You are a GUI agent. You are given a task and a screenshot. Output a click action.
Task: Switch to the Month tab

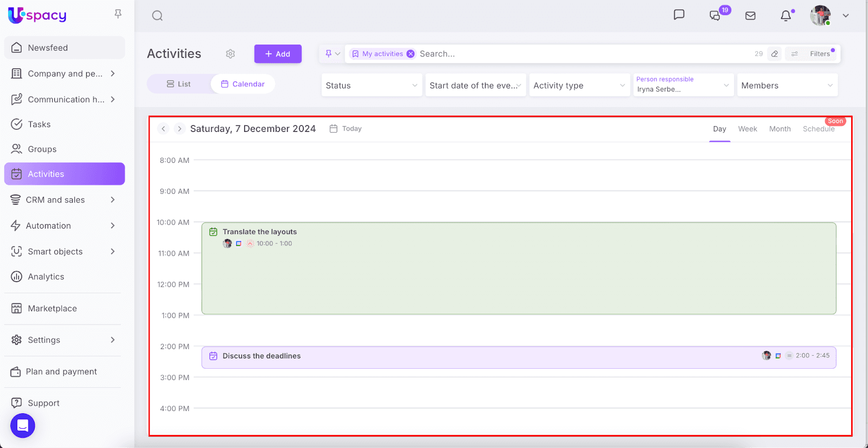point(780,129)
